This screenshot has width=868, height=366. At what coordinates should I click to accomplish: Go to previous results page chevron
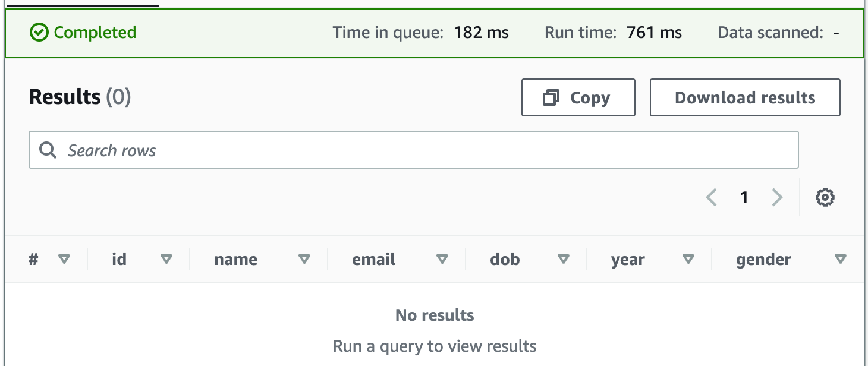(711, 197)
